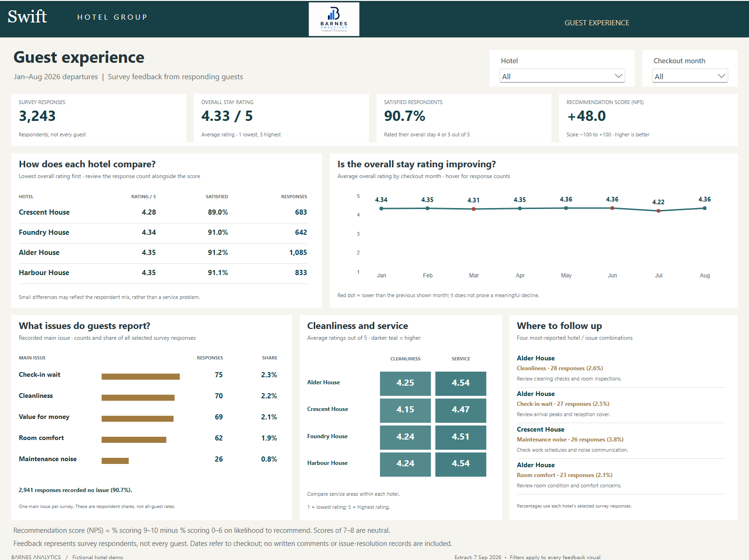Click Alder House cleanliness cell 4.25
749x560 pixels.
pyautogui.click(x=405, y=383)
